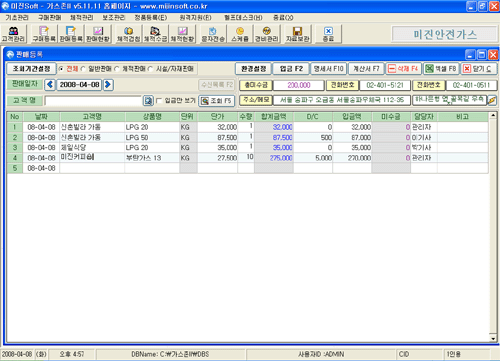Image resolution: width=500 pixels, height=361 pixels.
Task: Click row number 5 in the table
Action: coord(15,168)
